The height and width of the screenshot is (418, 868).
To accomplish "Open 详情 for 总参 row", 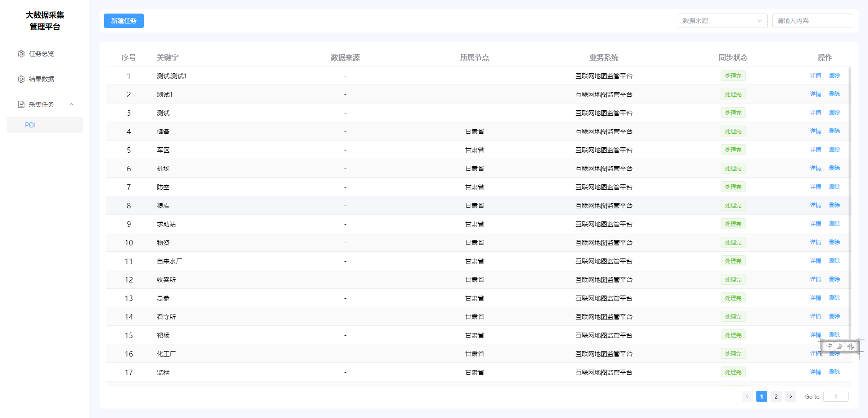I will (816, 298).
